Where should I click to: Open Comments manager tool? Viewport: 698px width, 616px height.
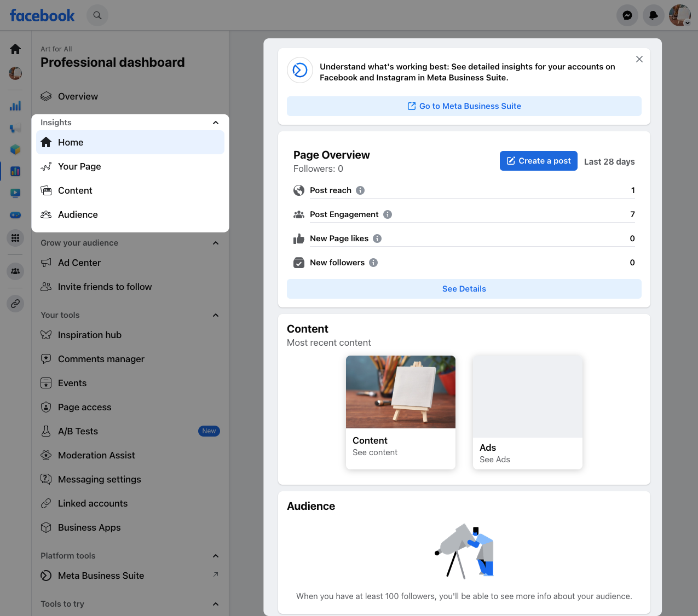click(101, 359)
